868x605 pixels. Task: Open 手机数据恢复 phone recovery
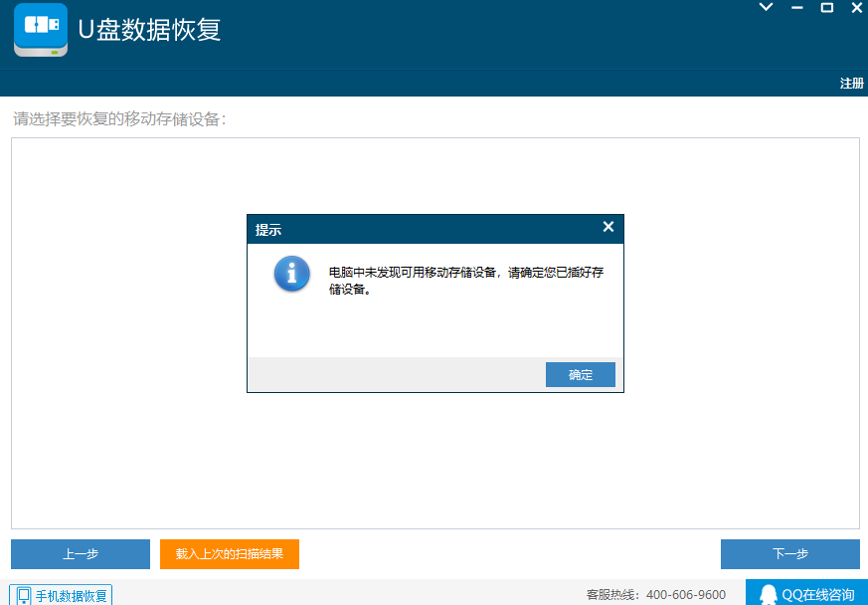point(61,596)
